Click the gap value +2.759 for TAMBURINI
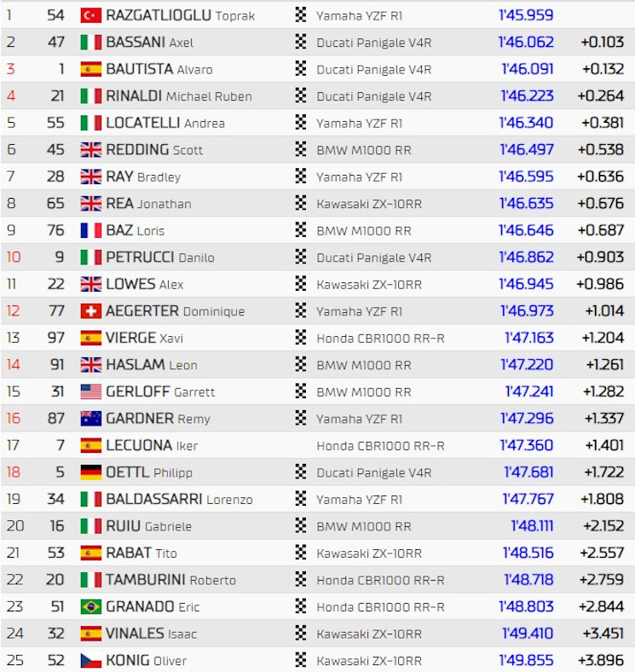The image size is (635, 672). pos(601,580)
